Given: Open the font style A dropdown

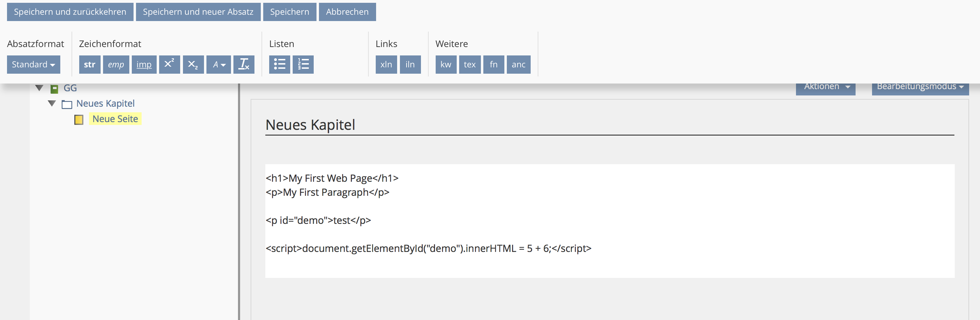Looking at the screenshot, I should coord(218,64).
